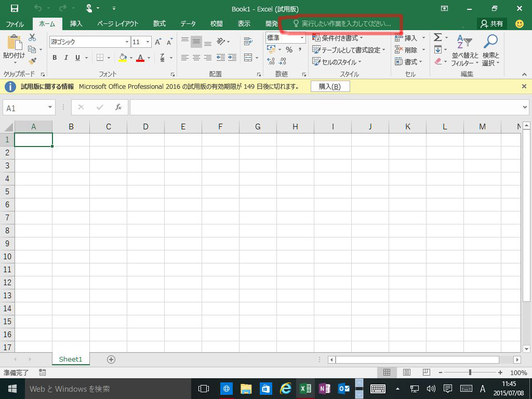Click the AutoSum sigma icon

click(x=438, y=37)
